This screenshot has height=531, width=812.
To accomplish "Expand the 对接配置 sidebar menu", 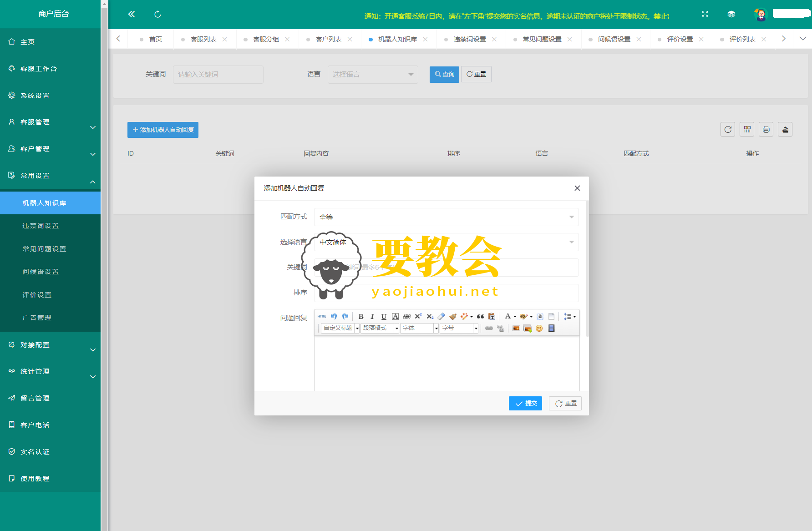I will tap(50, 345).
